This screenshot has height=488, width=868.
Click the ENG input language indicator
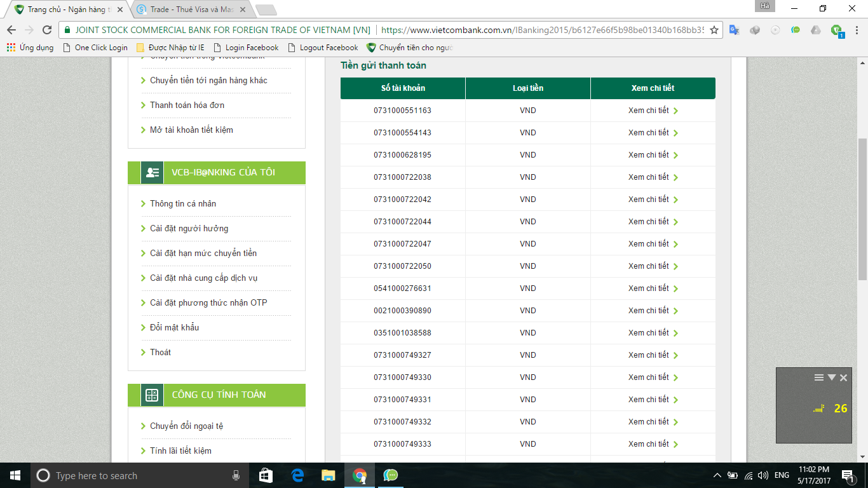pyautogui.click(x=782, y=475)
